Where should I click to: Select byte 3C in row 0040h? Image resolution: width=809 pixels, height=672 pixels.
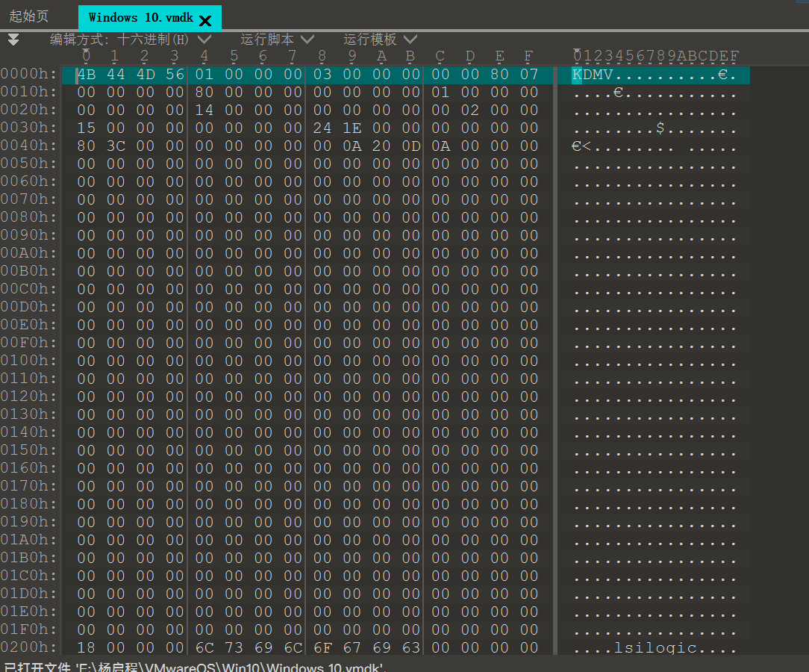click(116, 146)
